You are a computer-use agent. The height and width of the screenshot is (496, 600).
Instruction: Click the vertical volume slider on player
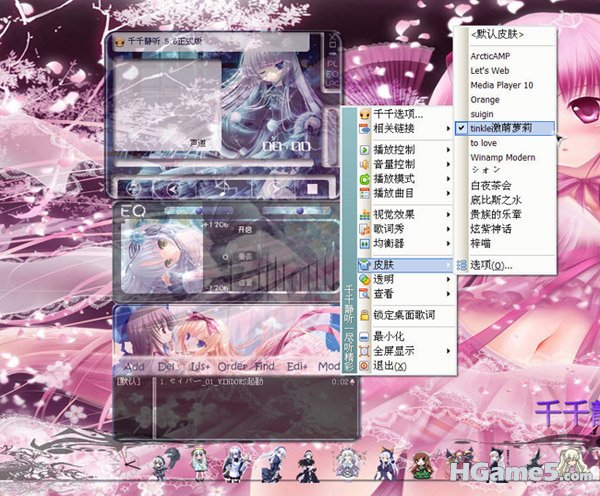pyautogui.click(x=331, y=138)
